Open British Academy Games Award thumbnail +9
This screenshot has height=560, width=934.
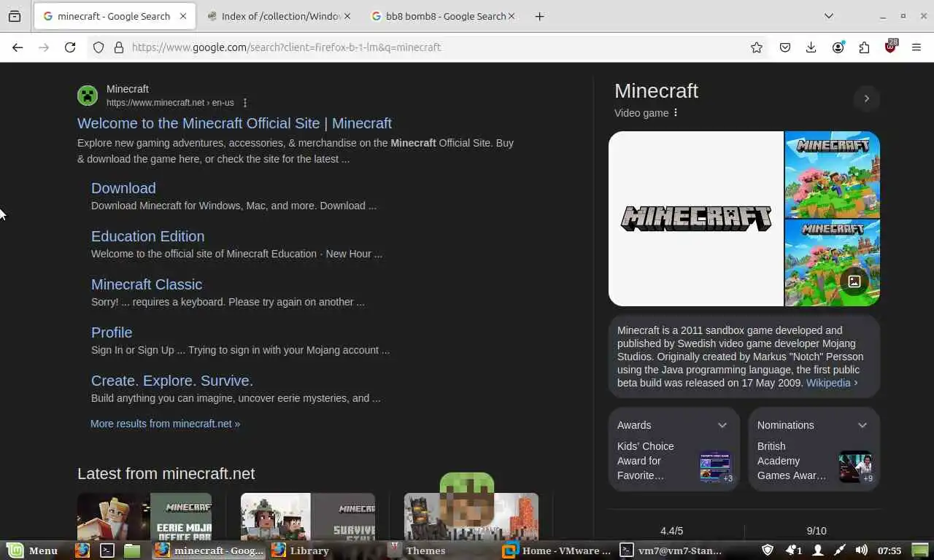(x=855, y=467)
